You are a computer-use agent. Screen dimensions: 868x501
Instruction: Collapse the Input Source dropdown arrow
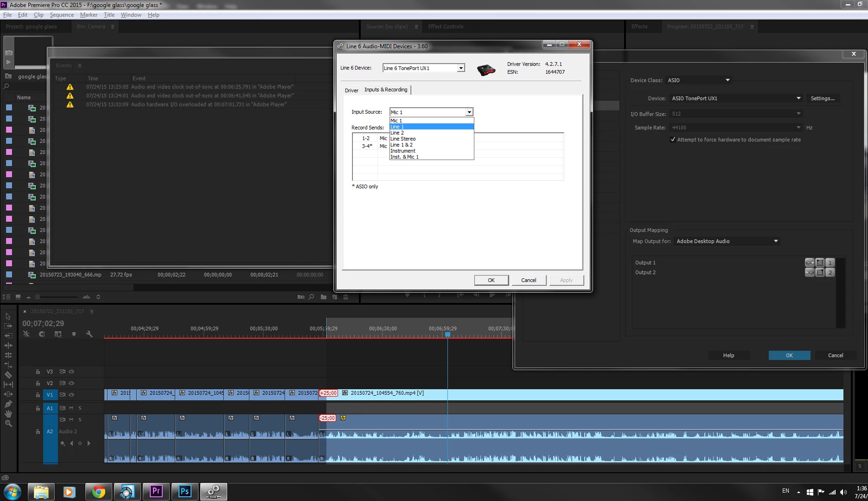pos(469,112)
